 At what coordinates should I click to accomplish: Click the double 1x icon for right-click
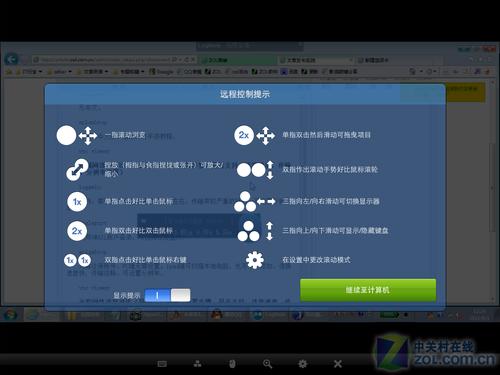77,260
